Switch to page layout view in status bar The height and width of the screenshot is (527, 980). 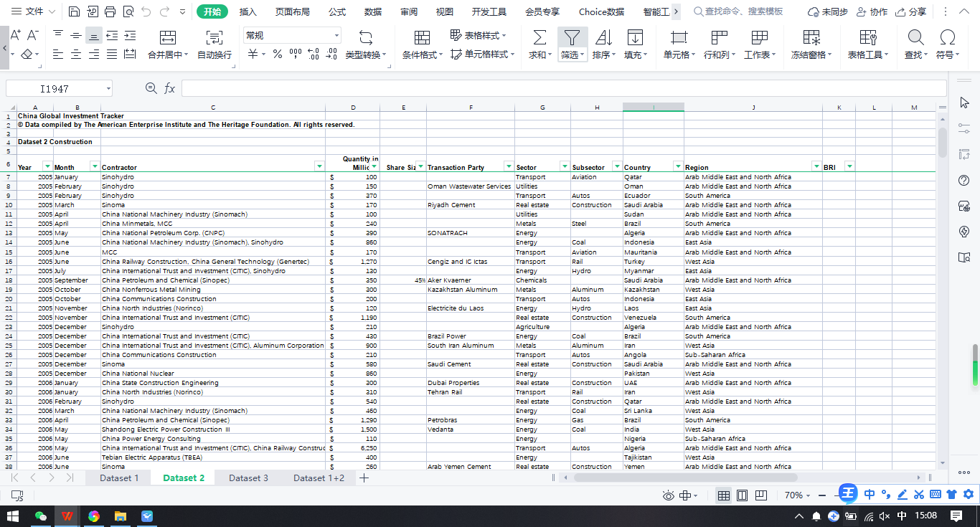tap(743, 495)
